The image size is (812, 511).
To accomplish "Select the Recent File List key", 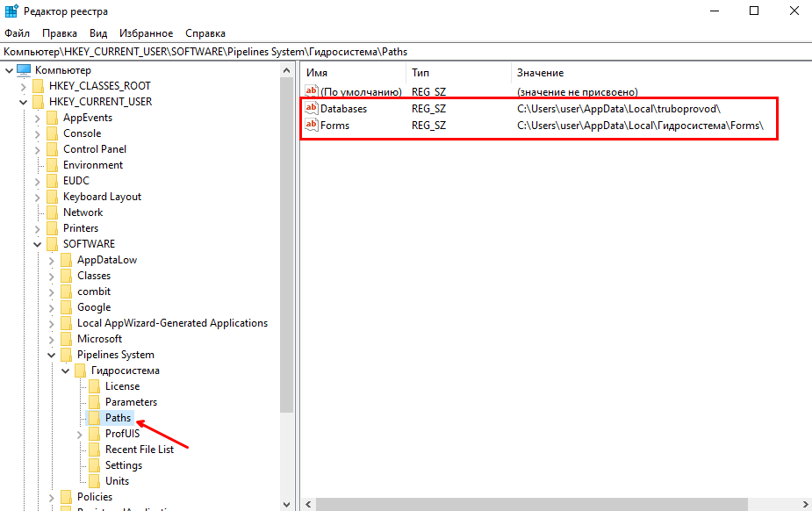I will point(139,450).
